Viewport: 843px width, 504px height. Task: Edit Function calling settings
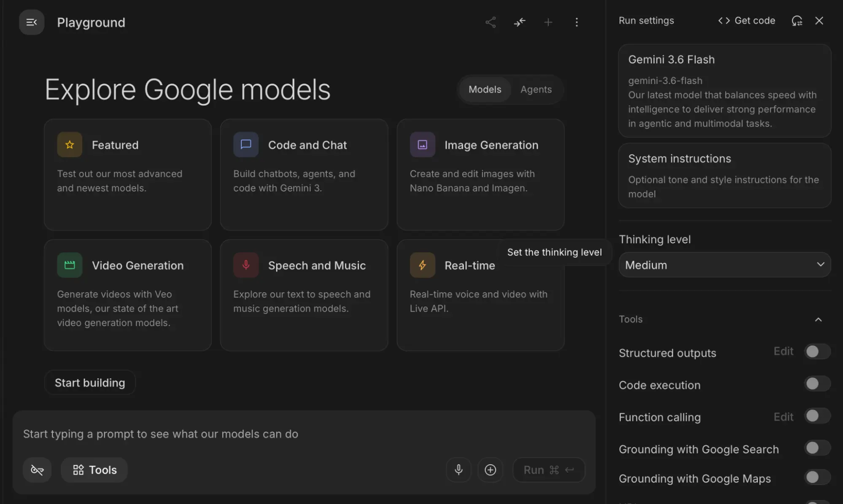coord(783,417)
